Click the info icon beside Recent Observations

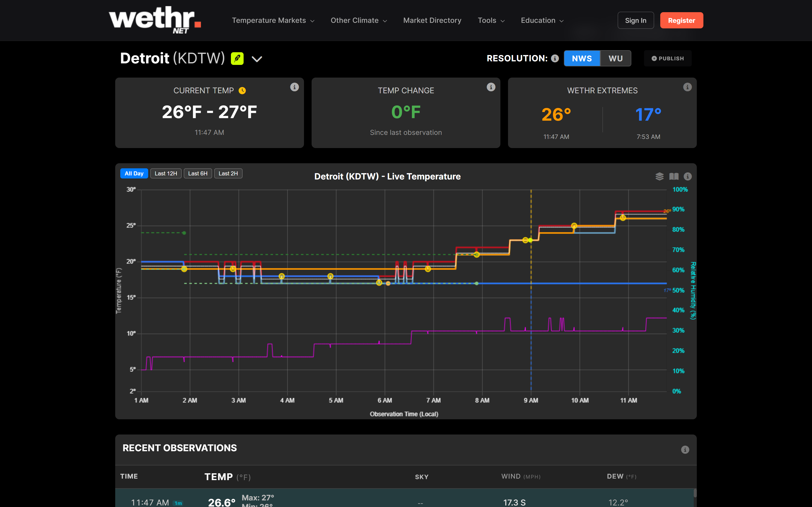[685, 450]
